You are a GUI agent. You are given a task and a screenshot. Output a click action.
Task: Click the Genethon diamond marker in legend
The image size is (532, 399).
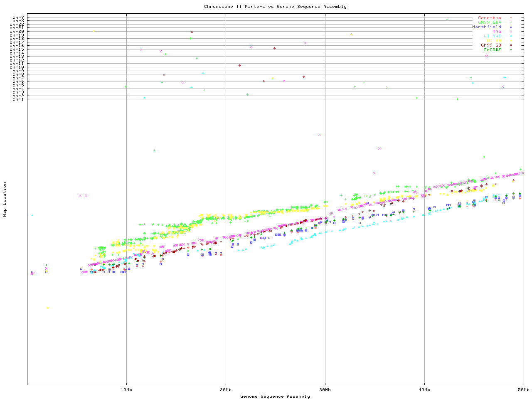(511, 18)
